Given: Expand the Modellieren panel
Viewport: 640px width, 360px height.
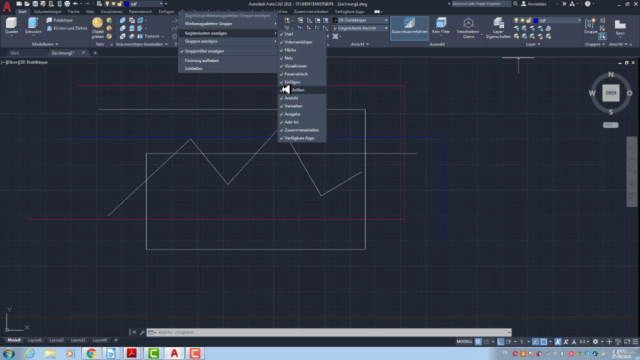Looking at the screenshot, I should (45, 44).
